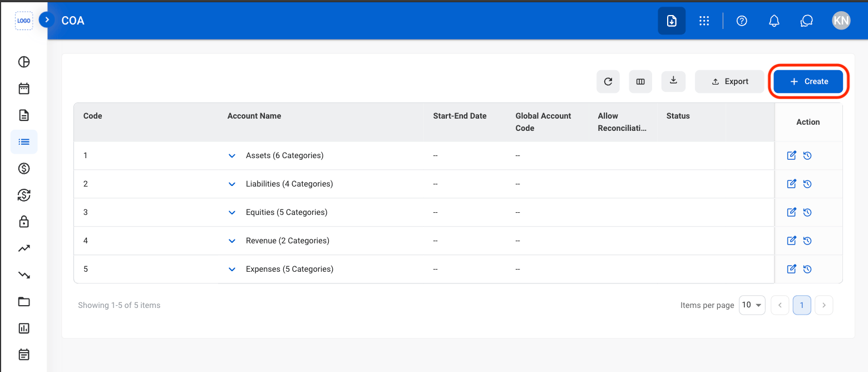Open the chat messages icon

807,21
